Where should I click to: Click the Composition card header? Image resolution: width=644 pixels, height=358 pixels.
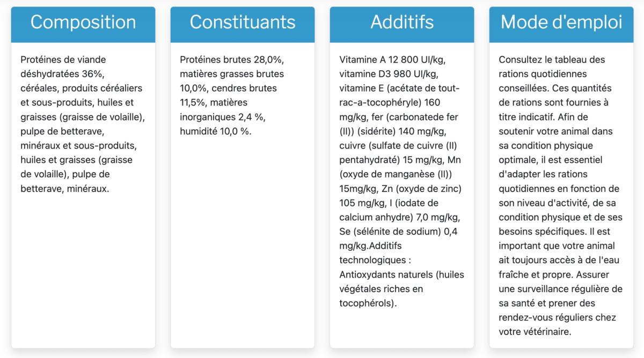[83, 23]
